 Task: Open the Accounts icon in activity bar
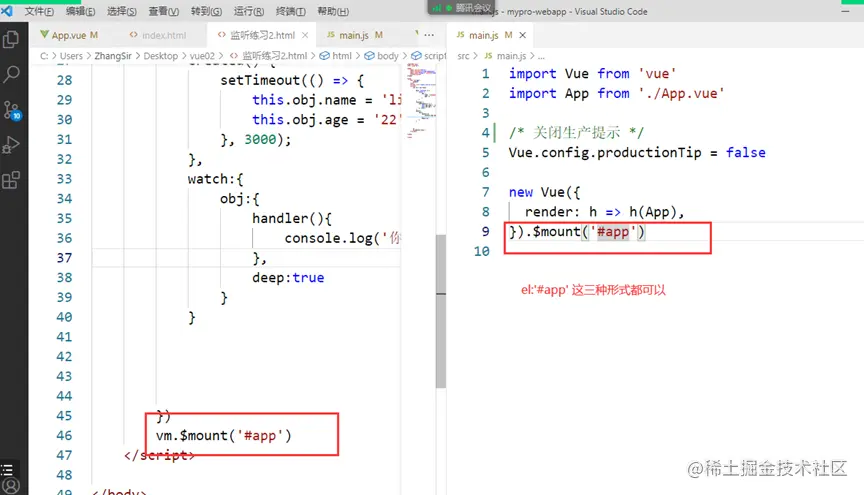pos(11,486)
